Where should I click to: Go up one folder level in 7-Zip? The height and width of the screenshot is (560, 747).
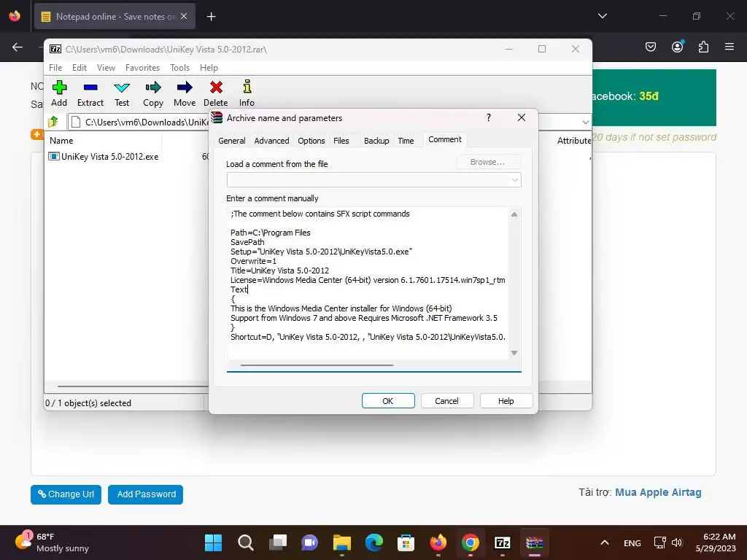click(53, 122)
